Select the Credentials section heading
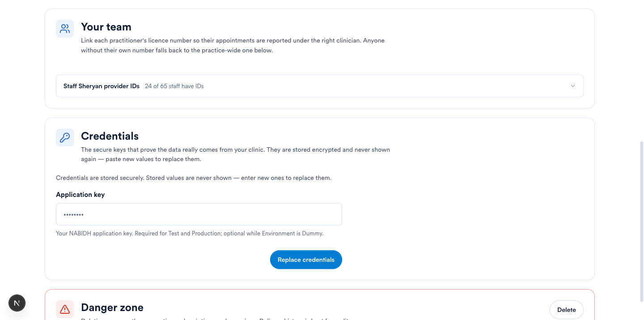644x320 pixels. [x=110, y=136]
